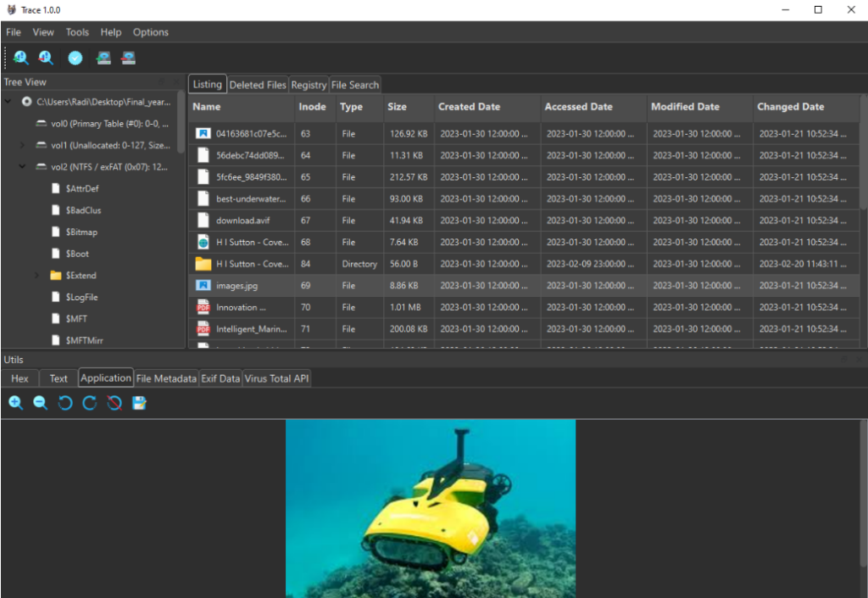Image resolution: width=868 pixels, height=598 pixels.
Task: Click the disk image root icon in the tree
Action: 26,102
